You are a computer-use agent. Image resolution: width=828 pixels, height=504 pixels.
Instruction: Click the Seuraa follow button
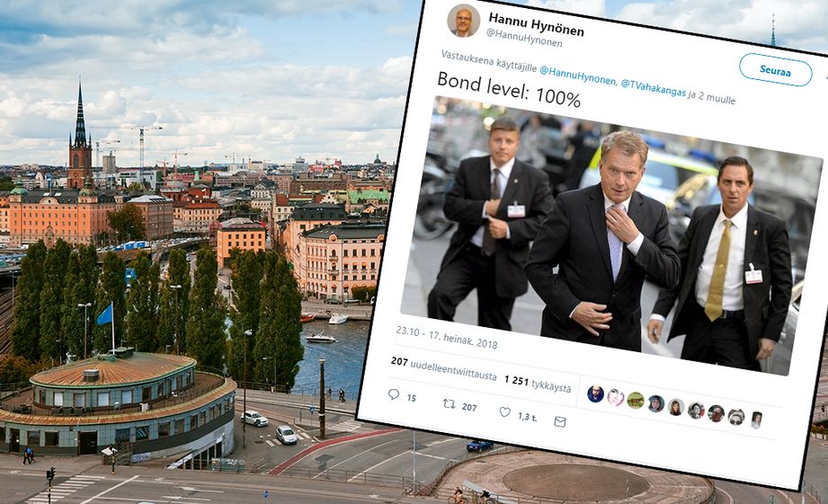tap(775, 70)
